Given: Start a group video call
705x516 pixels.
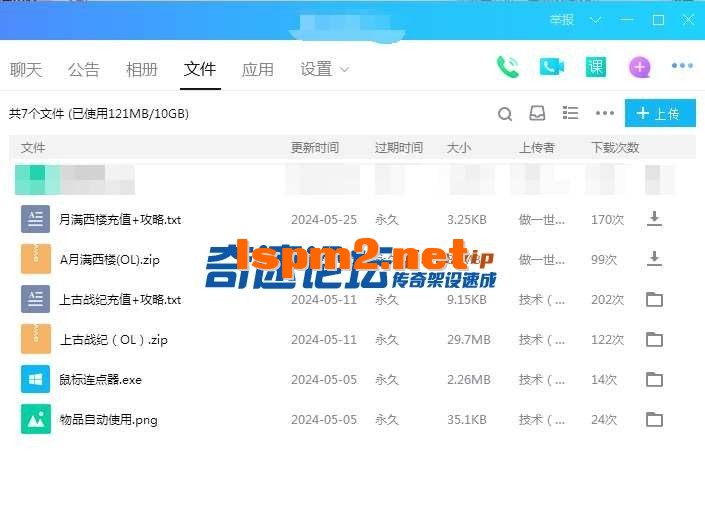Looking at the screenshot, I should 552,67.
